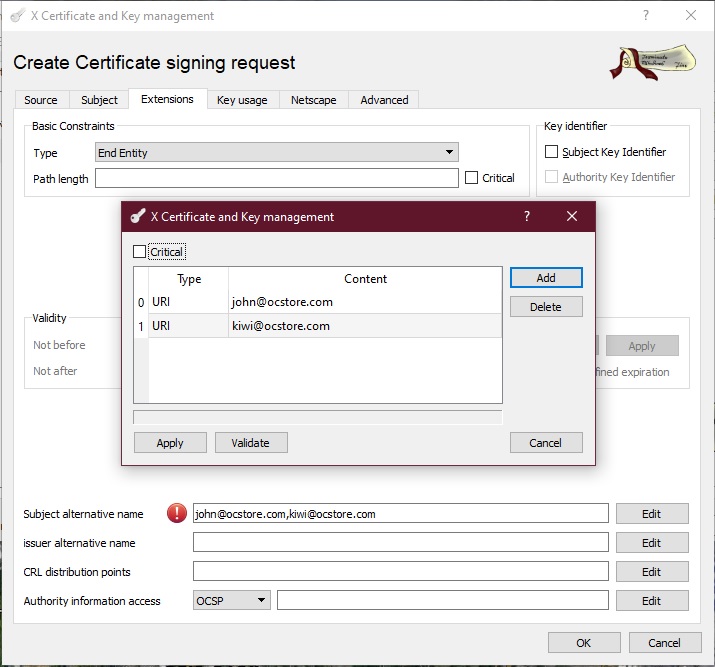Click the red warning icon beside Subject alternative name
Image resolution: width=715 pixels, height=667 pixels.
[x=177, y=514]
